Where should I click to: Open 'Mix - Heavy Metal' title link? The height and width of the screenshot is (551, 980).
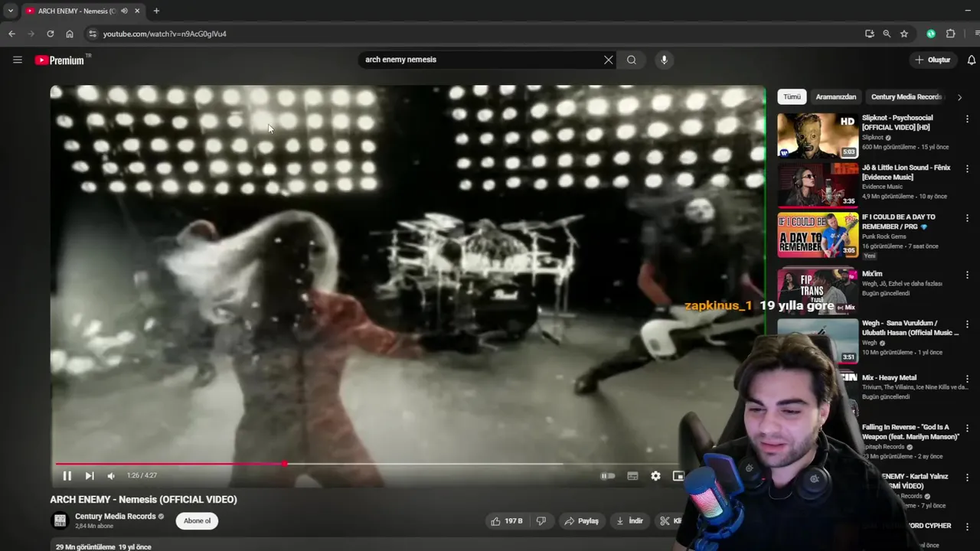(889, 378)
